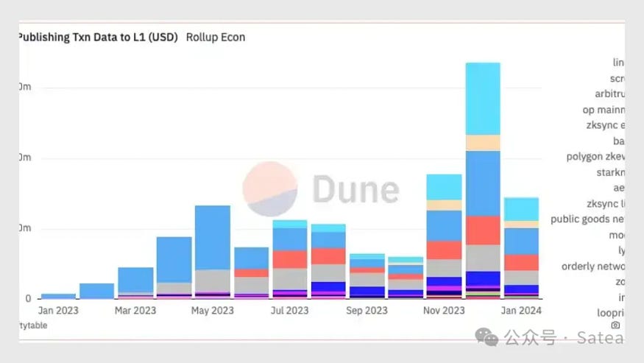Select the gray segment of the Sep 2023 bar
Image resolution: width=644 pixels, height=363 pixels.
tap(367, 280)
